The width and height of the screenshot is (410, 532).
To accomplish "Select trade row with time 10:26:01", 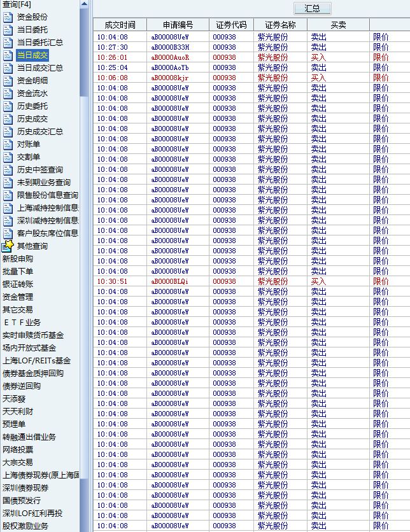I will click(x=251, y=57).
